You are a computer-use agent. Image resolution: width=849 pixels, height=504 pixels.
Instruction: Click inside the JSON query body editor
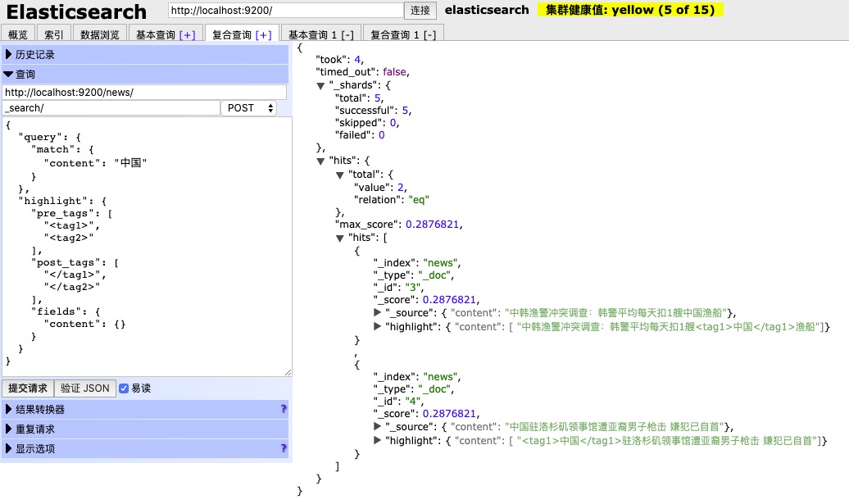[147, 247]
